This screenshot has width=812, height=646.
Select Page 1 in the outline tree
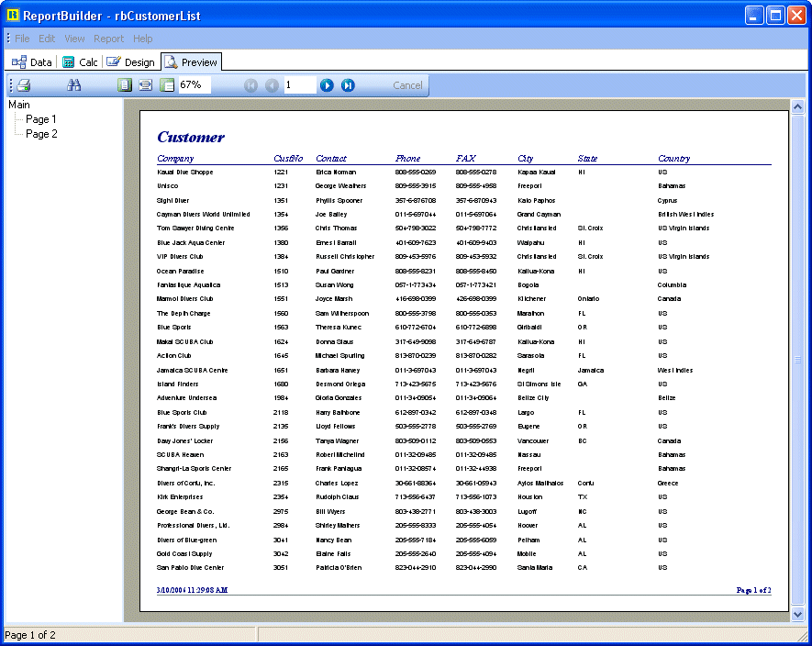pos(41,119)
